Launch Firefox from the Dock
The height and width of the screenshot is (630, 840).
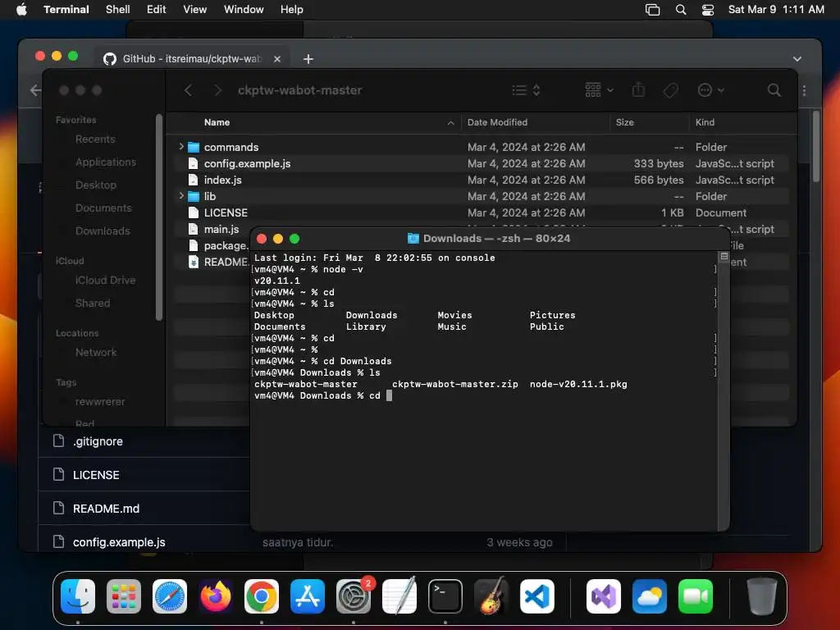coord(216,596)
